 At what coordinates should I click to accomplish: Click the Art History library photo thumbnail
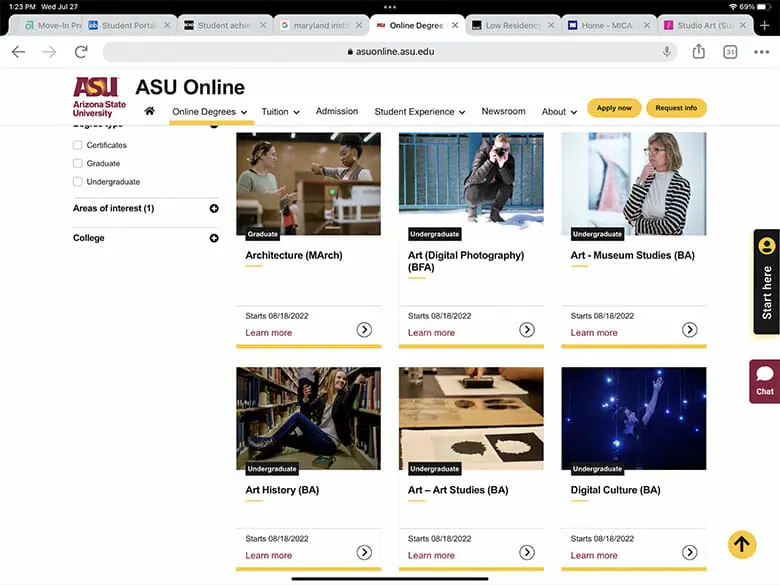click(308, 418)
